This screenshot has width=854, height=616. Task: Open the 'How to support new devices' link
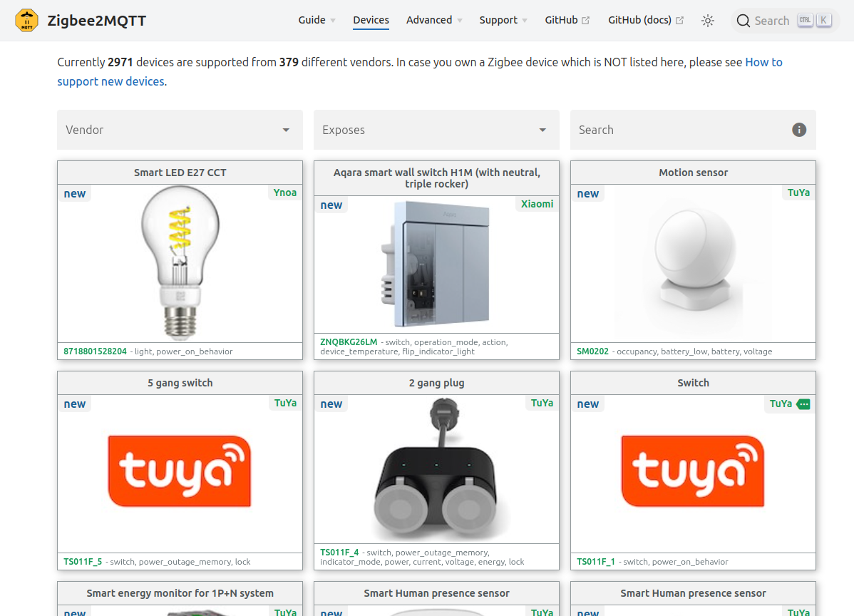click(420, 71)
